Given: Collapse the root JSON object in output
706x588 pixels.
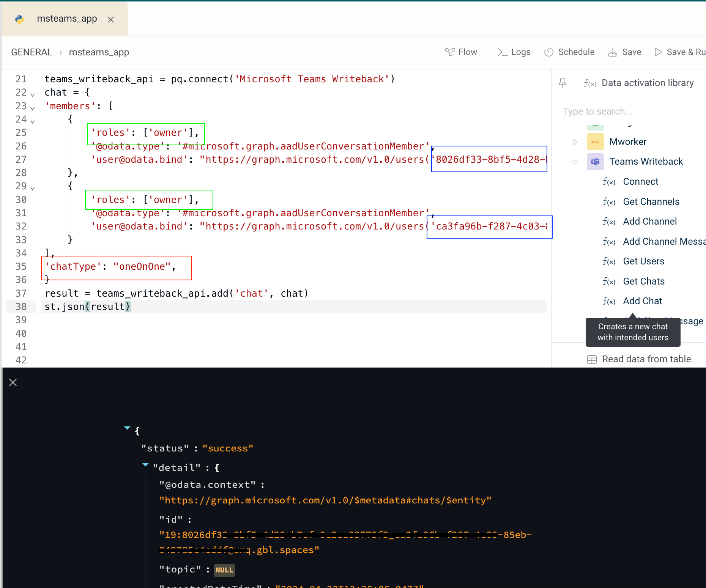Looking at the screenshot, I should point(127,428).
